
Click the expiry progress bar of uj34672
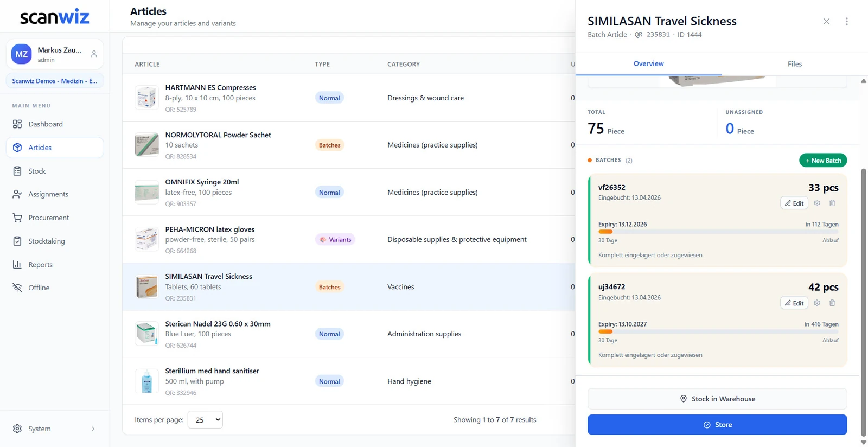(x=718, y=331)
